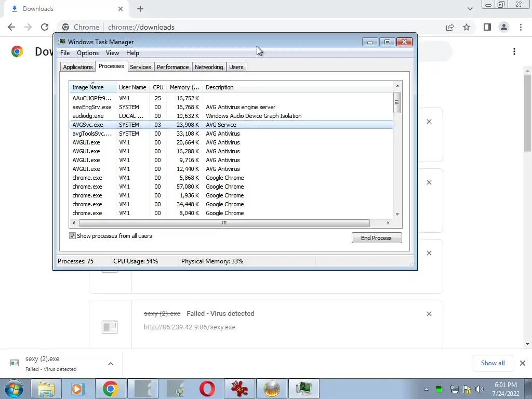
Task: Share this page icon in address bar
Action: [450, 27]
